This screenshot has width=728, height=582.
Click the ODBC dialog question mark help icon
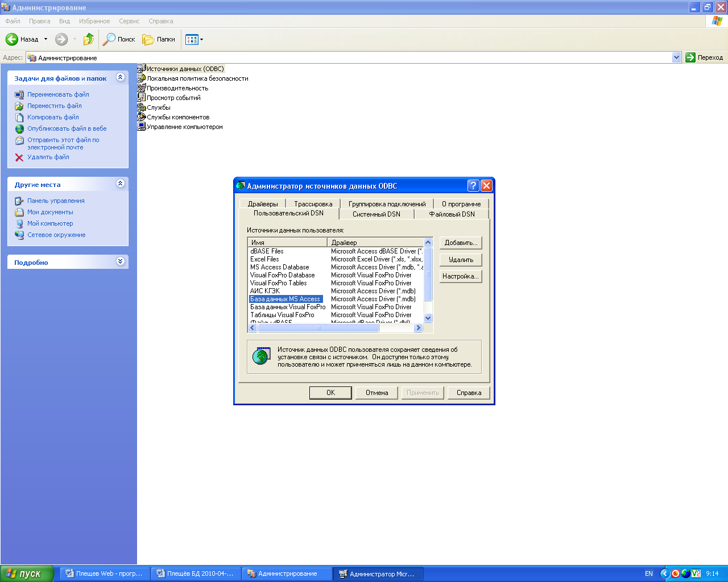[x=473, y=185]
